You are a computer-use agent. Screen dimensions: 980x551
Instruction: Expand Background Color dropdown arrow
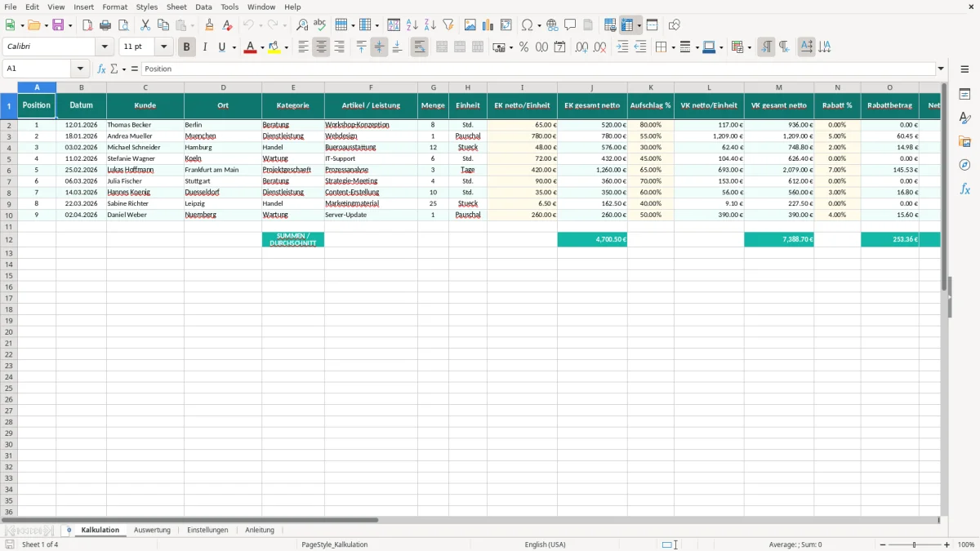[x=286, y=47]
